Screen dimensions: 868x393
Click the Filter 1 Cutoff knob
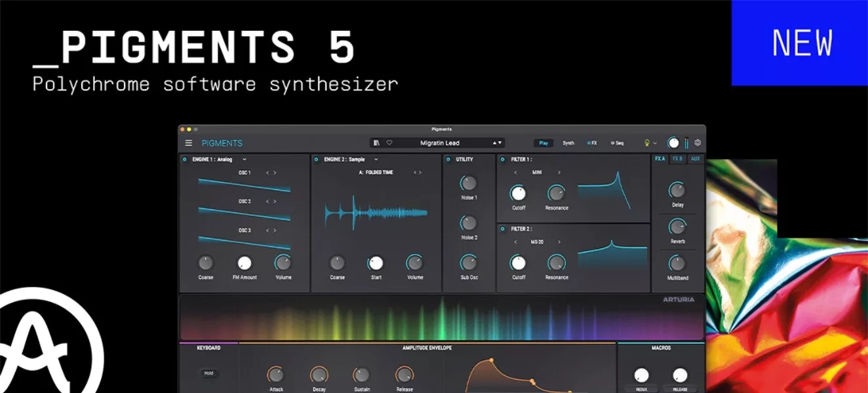[519, 193]
